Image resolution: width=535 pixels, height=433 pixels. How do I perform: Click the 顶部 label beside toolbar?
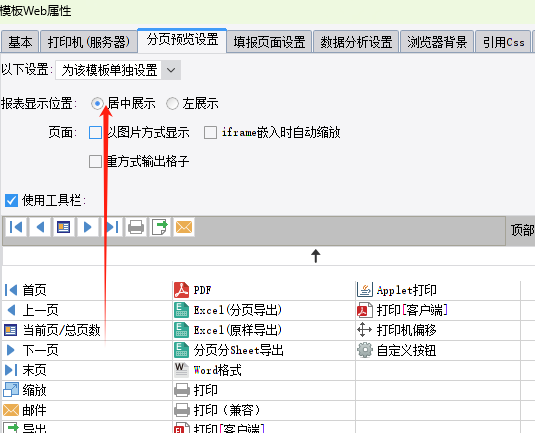coord(522,230)
